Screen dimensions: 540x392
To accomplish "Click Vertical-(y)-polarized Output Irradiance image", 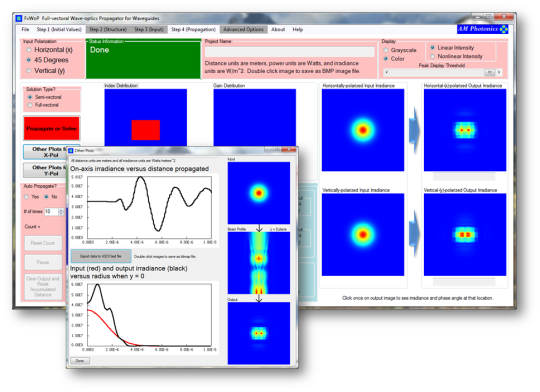I will (465, 235).
